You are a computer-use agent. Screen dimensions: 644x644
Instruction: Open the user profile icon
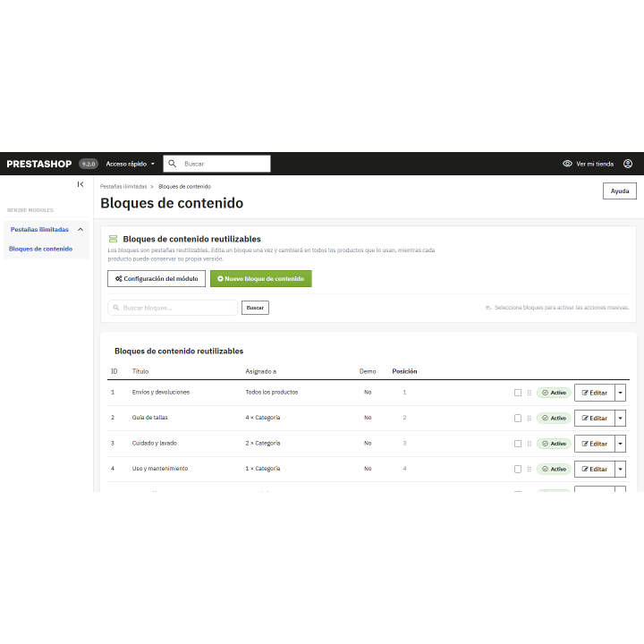coord(628,164)
